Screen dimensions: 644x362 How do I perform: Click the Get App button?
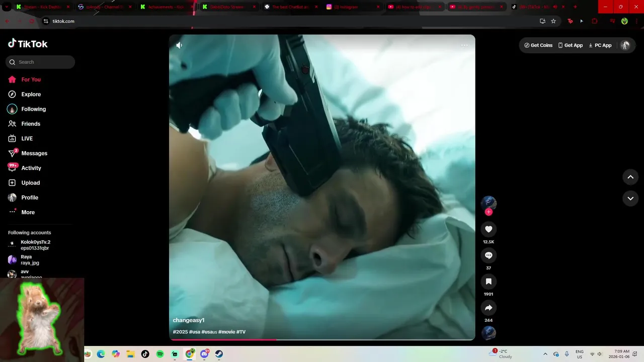pos(571,45)
